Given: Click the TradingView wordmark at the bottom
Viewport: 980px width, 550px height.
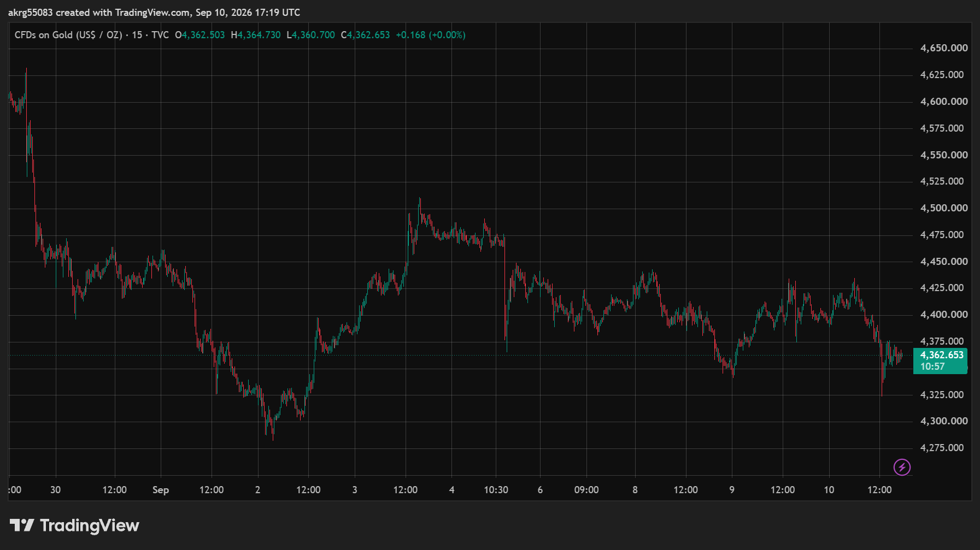Looking at the screenshot, I should click(x=90, y=525).
